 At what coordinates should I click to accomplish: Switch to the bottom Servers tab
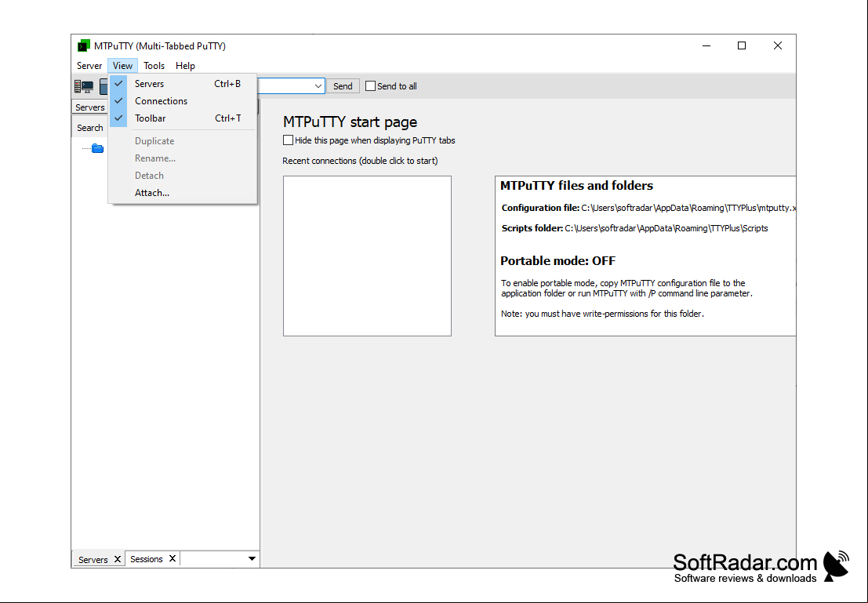93,559
